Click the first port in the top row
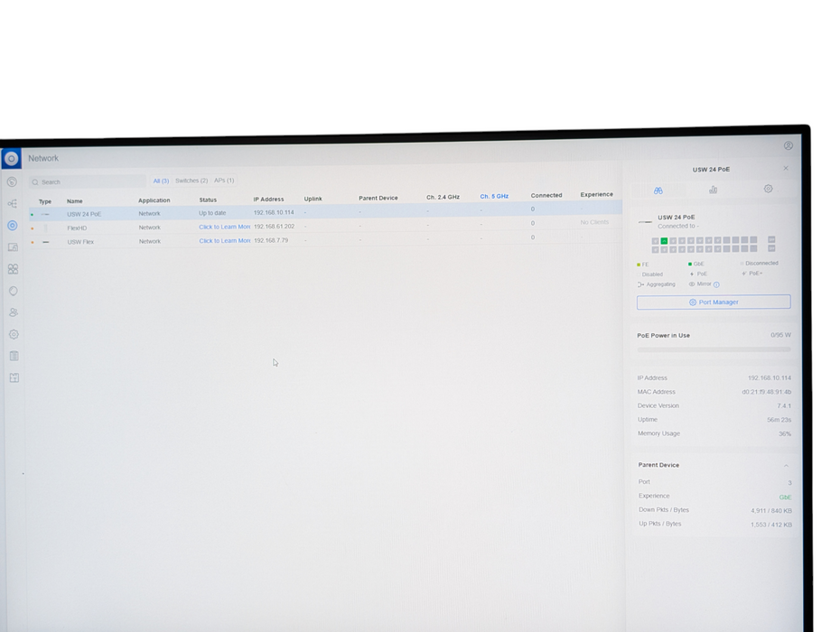 (x=655, y=242)
